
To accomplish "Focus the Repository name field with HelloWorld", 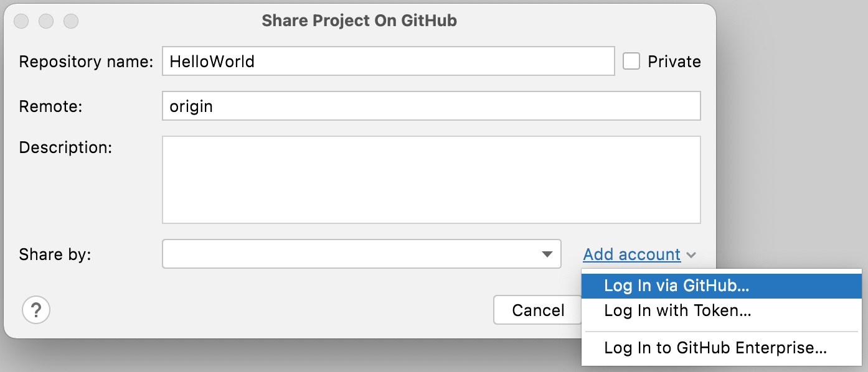I will pyautogui.click(x=388, y=61).
